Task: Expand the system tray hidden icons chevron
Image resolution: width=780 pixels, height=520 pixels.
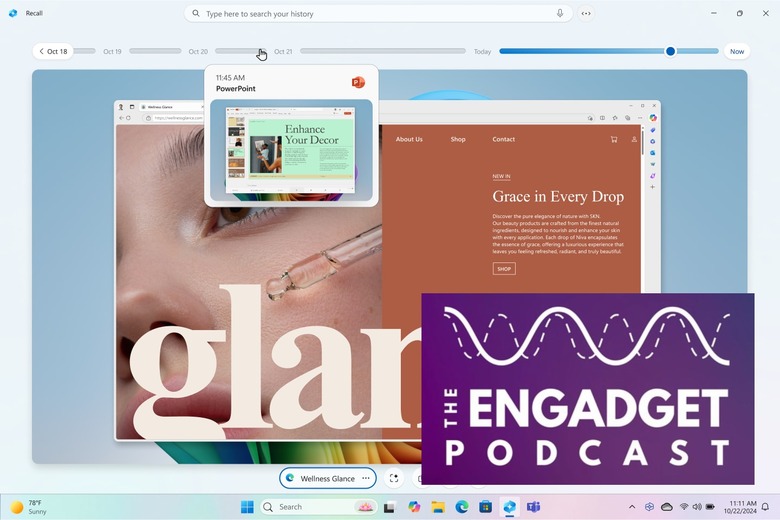Action: click(632, 507)
